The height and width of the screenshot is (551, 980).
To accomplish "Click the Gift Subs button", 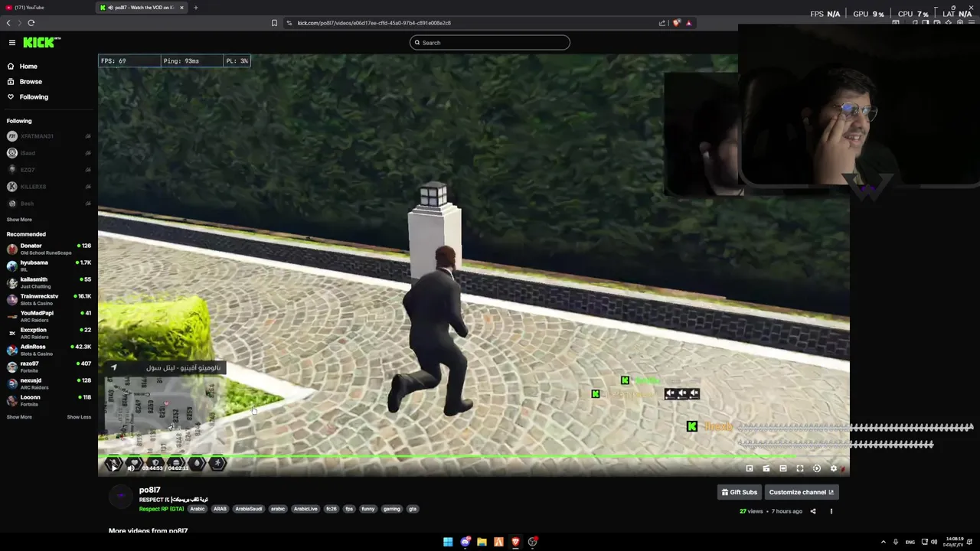I will [739, 492].
